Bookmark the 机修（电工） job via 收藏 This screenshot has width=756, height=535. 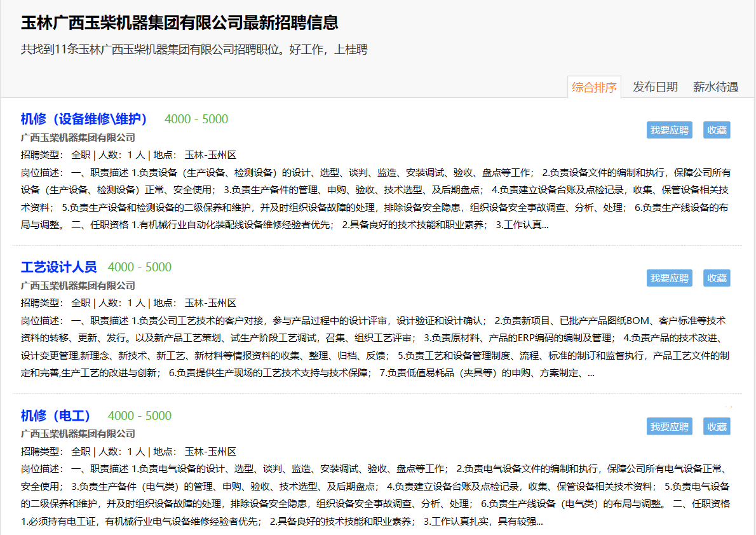click(717, 427)
